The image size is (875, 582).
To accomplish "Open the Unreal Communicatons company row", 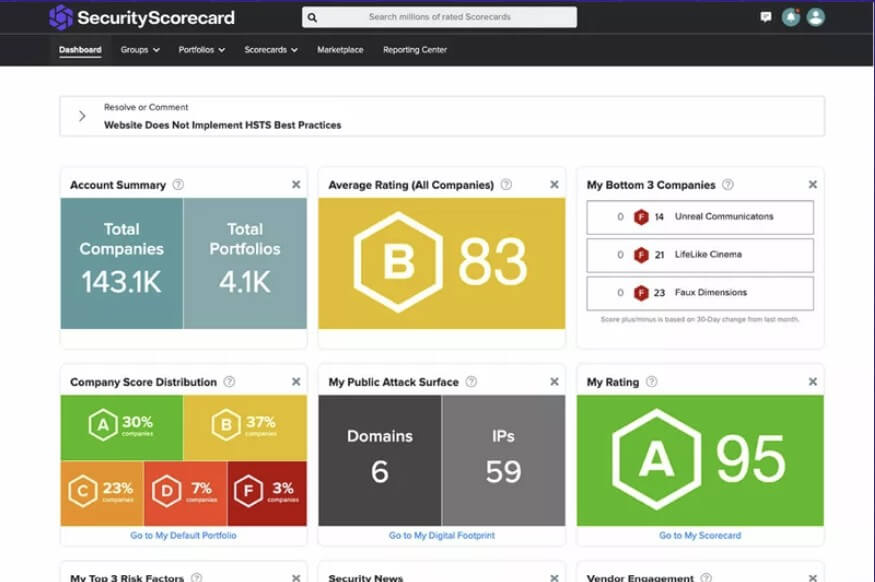I will pyautogui.click(x=700, y=217).
